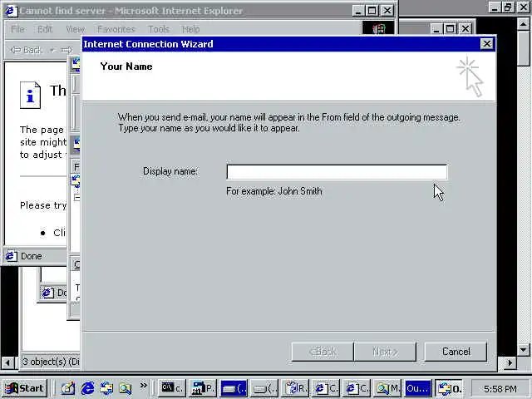The height and width of the screenshot is (399, 532).
Task: Click Back button in Internet Explorer toolbar
Action: click(x=27, y=50)
